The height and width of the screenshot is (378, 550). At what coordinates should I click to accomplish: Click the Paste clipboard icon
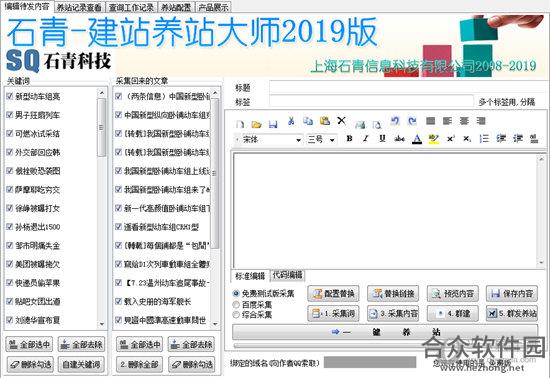(x=325, y=121)
